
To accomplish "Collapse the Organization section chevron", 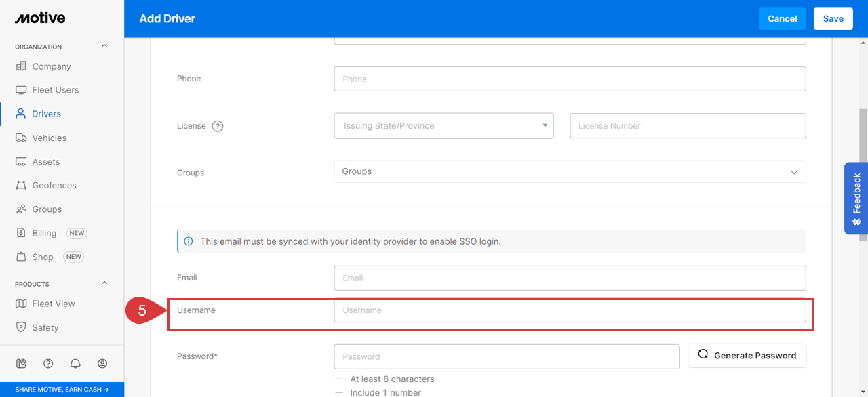I will [104, 46].
